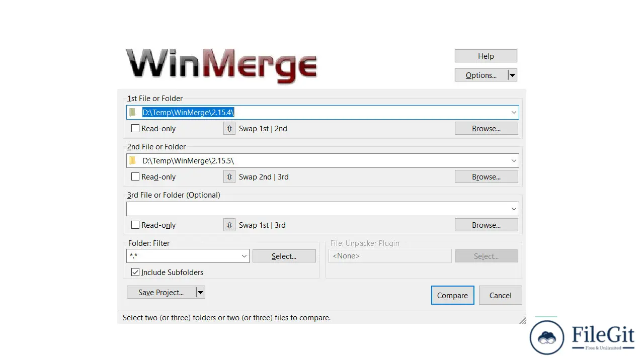Browse for the 2nd file or folder
This screenshot has height=362, width=644.
pyautogui.click(x=487, y=177)
